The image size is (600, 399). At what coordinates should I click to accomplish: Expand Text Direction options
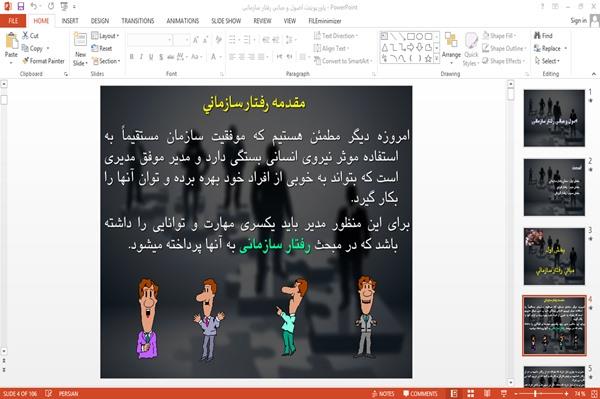[x=336, y=36]
